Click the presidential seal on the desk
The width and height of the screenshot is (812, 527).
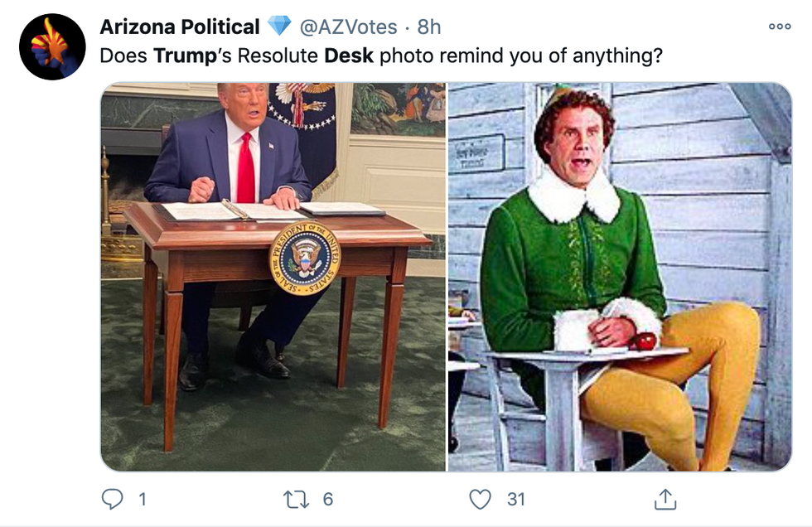point(304,259)
